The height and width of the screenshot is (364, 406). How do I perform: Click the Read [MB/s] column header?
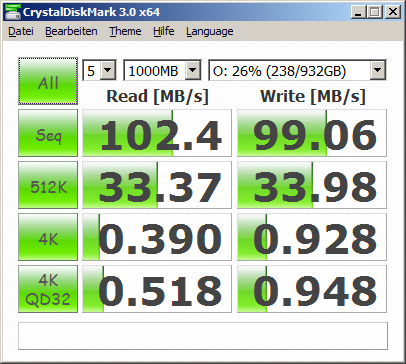coord(157,96)
